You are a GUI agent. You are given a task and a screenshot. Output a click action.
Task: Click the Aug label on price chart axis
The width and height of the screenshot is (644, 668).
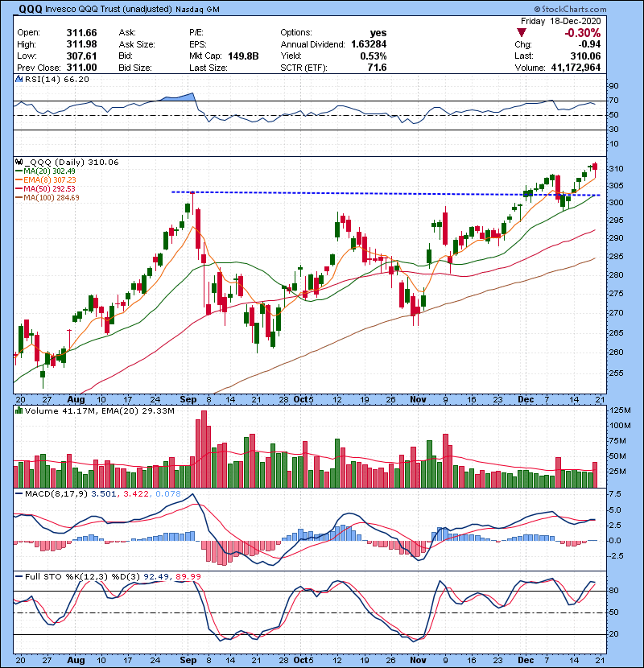(76, 400)
